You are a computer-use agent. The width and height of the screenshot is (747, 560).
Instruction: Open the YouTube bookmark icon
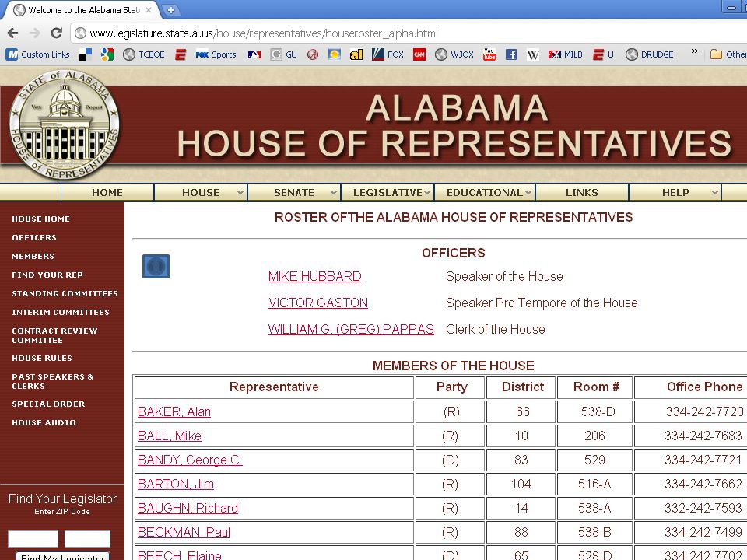(489, 54)
